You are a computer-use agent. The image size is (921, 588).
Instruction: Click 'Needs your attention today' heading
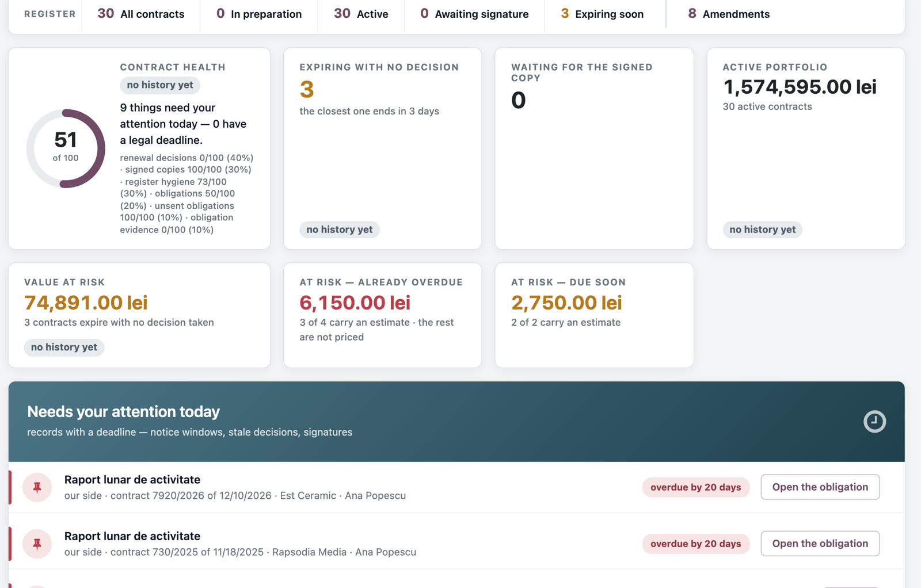123,412
